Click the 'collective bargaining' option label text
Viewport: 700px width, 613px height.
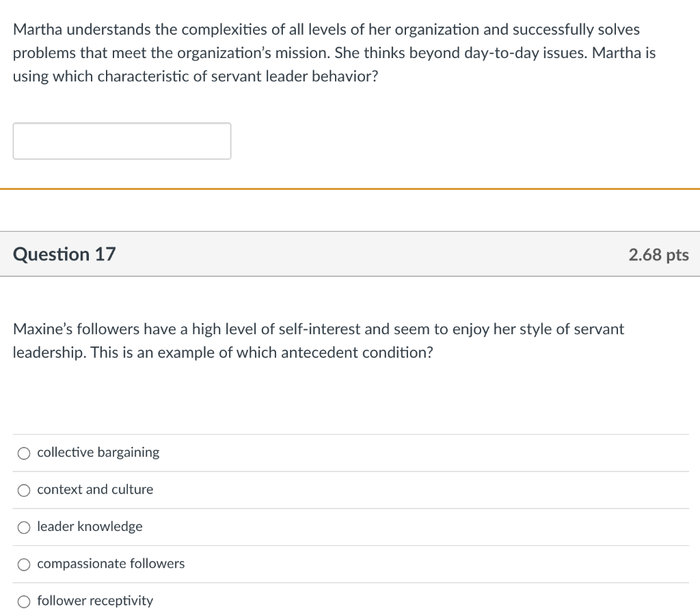click(98, 452)
